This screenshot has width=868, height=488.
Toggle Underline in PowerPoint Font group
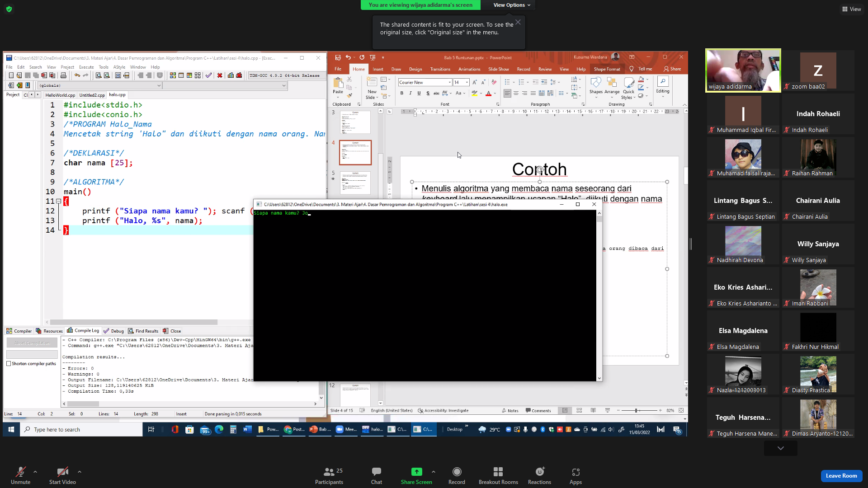point(419,93)
